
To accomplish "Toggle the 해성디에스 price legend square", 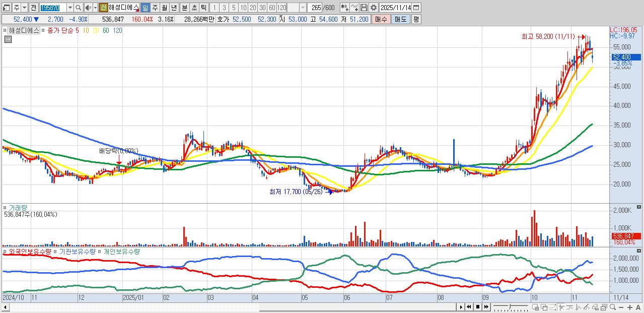I will click(x=5, y=31).
